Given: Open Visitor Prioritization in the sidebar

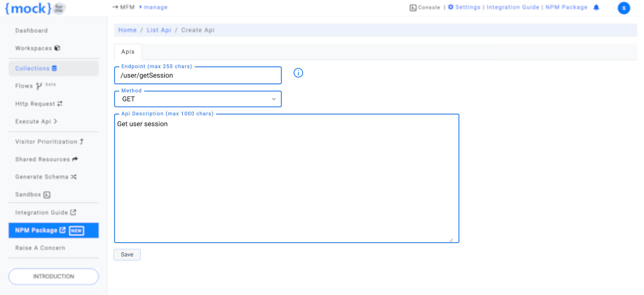Looking at the screenshot, I should pos(49,142).
